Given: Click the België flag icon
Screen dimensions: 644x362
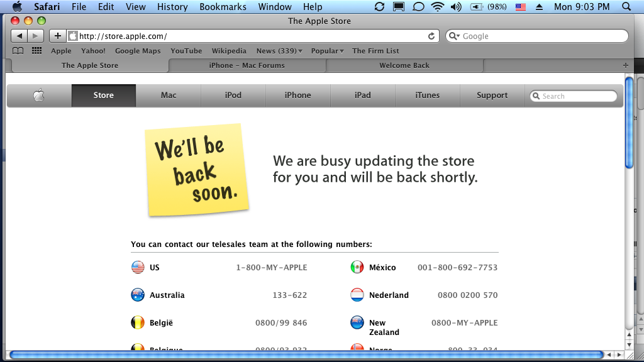Looking at the screenshot, I should tap(138, 322).
